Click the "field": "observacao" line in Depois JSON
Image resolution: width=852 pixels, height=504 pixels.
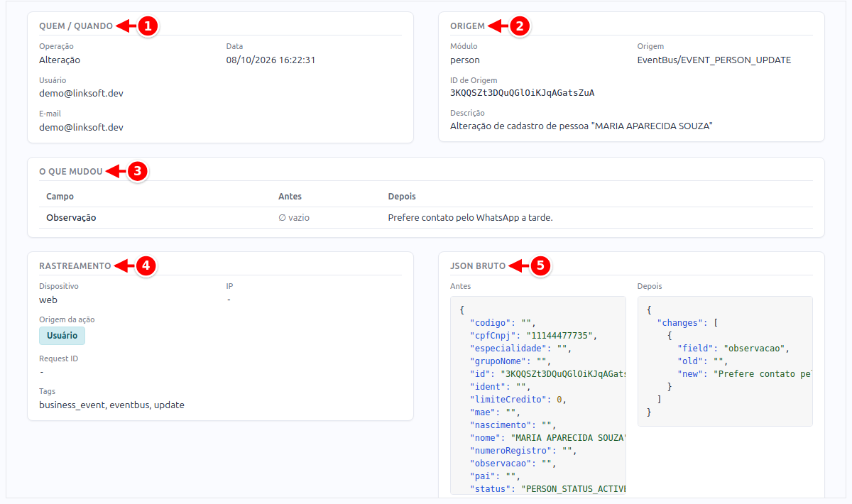click(733, 349)
